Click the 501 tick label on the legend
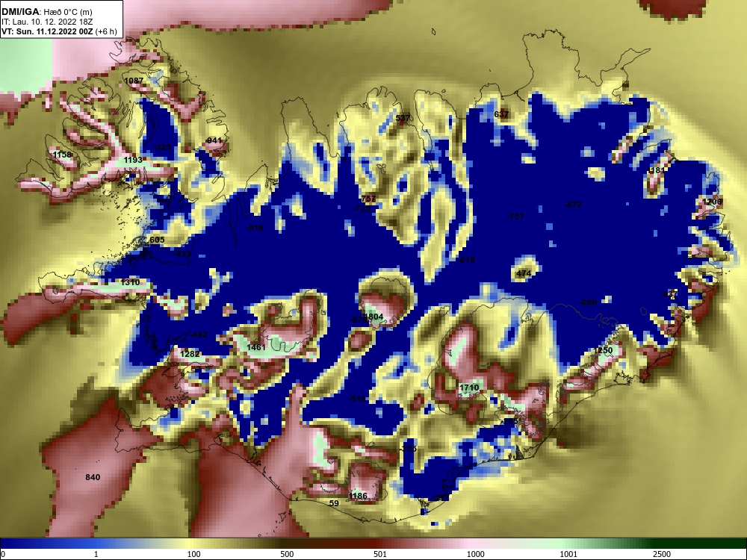 pyautogui.click(x=380, y=554)
